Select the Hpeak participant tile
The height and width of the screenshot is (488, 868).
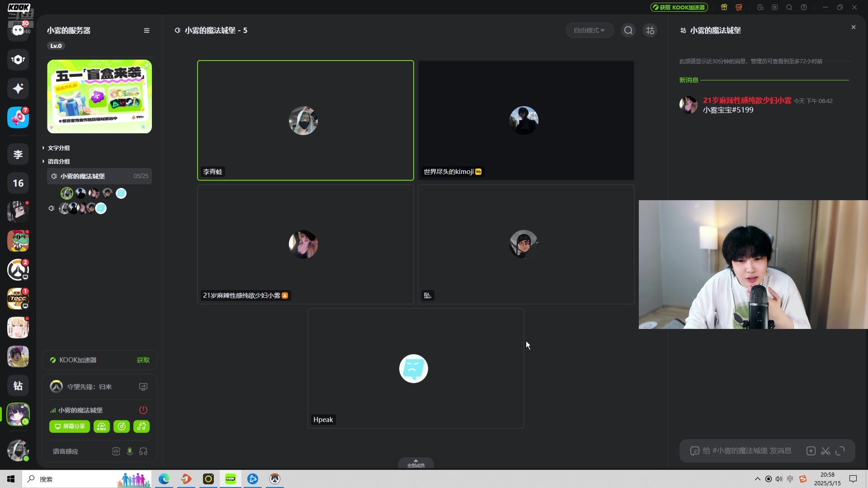[x=416, y=368]
